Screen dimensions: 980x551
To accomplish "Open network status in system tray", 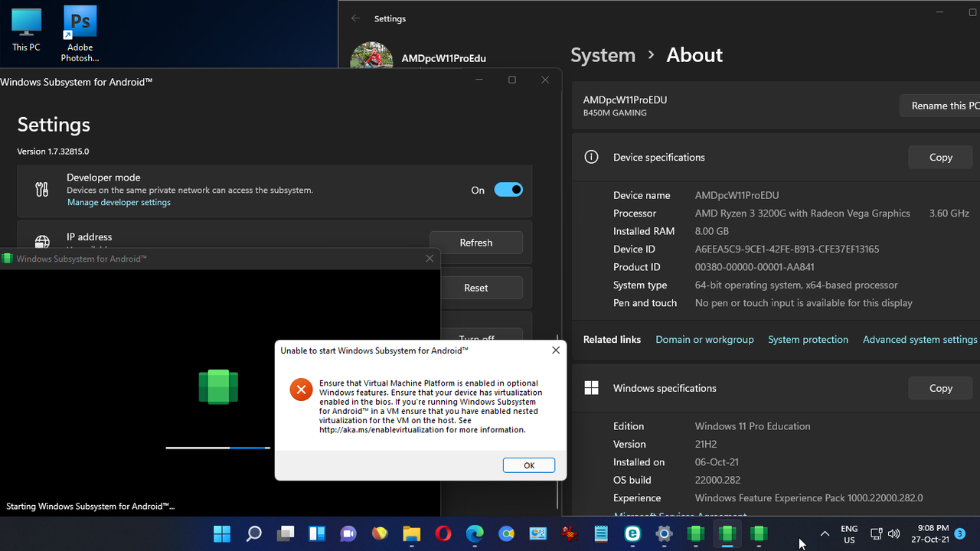I will (x=877, y=534).
